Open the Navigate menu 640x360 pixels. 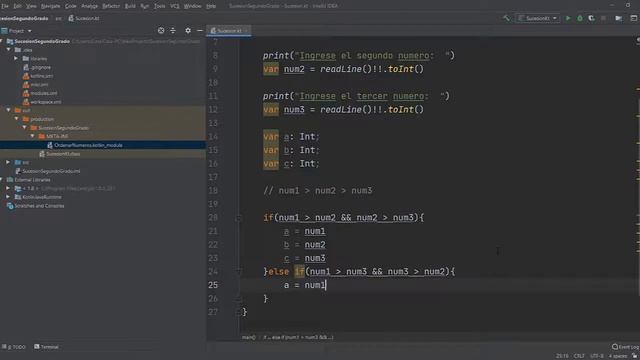[x=50, y=6]
